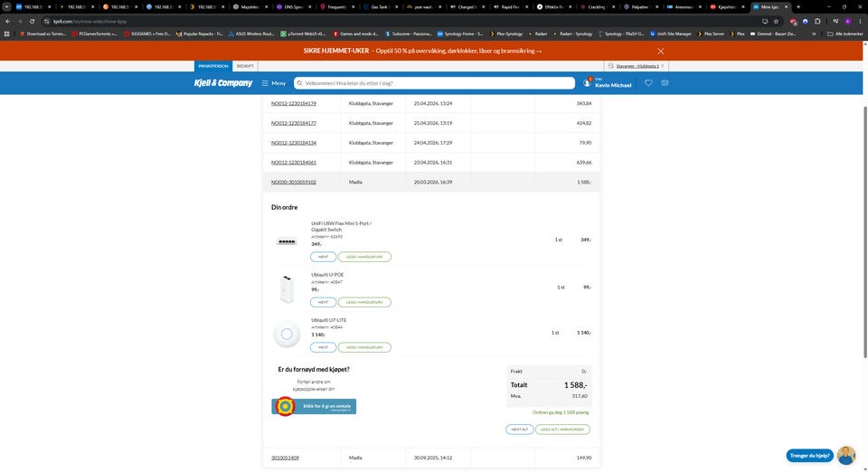Click the address bar URL kjell.com

pos(90,21)
